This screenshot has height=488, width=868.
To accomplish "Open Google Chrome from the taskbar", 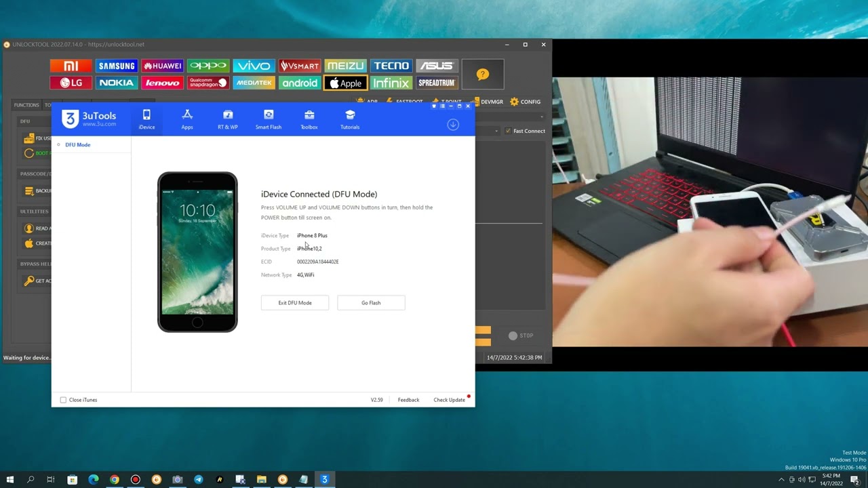I will click(115, 479).
